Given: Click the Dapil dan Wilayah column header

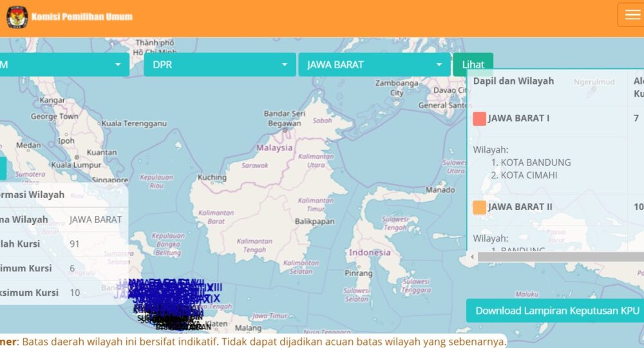Looking at the screenshot, I should [x=513, y=81].
